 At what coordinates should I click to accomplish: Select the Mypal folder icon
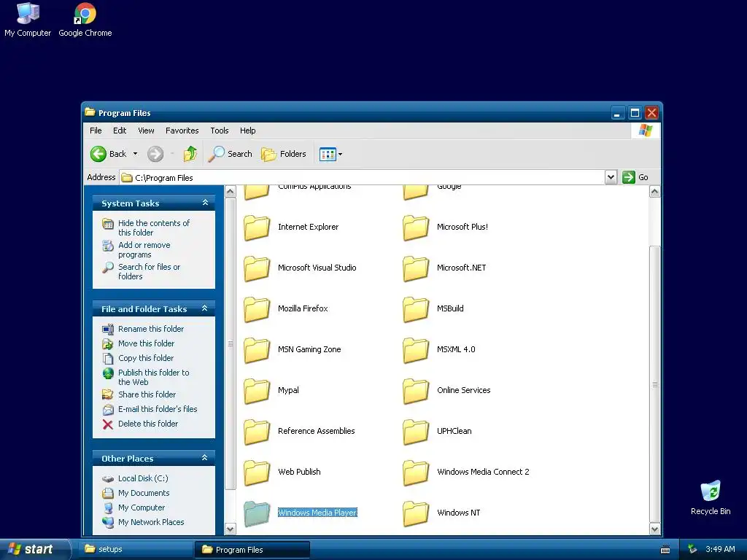point(257,391)
